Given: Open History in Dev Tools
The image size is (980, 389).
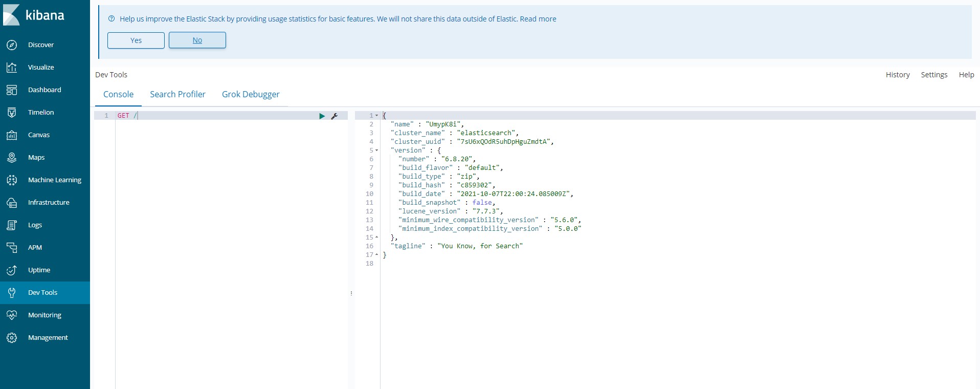Looking at the screenshot, I should (x=898, y=75).
